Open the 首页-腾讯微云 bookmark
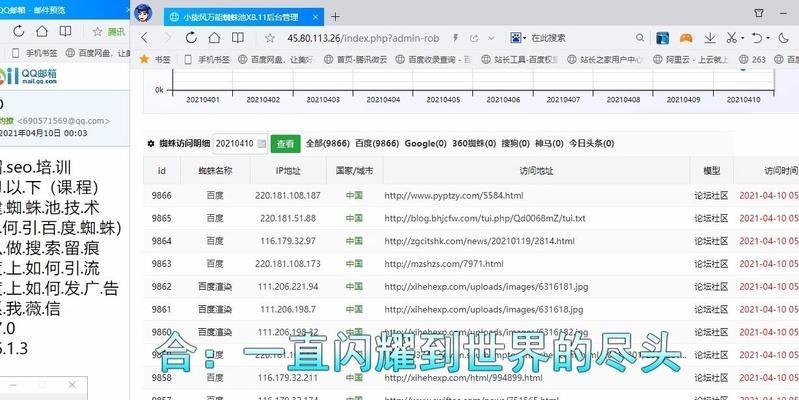 355,60
